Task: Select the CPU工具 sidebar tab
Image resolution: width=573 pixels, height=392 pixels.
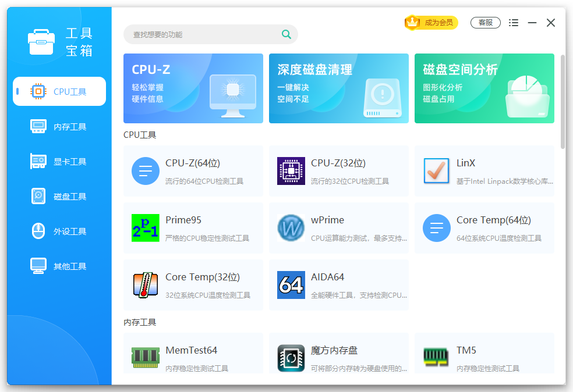Action: (59, 91)
